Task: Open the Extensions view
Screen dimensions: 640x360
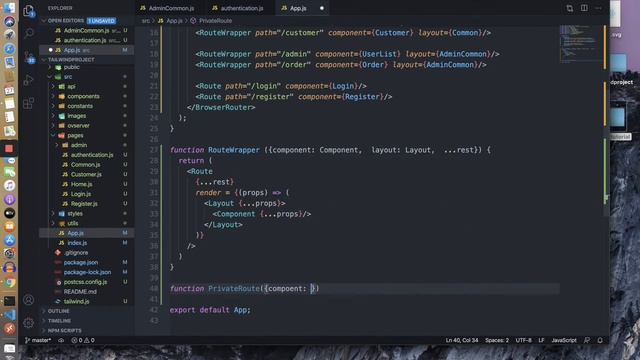Action: coord(29,103)
